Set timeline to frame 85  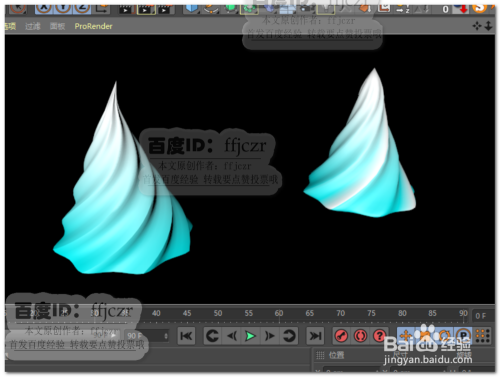point(432,313)
